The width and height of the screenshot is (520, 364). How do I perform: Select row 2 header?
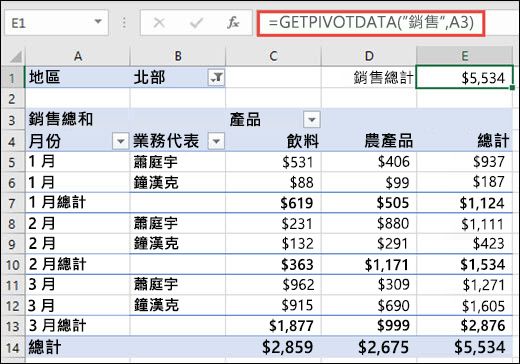click(13, 98)
